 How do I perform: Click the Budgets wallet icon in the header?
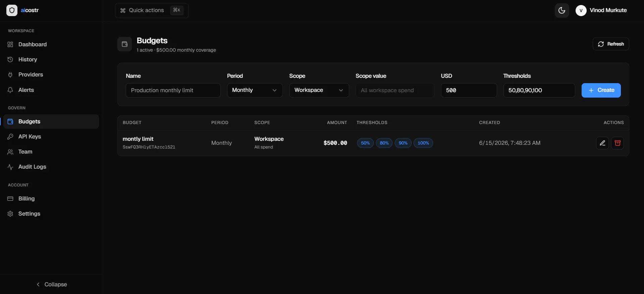(124, 44)
